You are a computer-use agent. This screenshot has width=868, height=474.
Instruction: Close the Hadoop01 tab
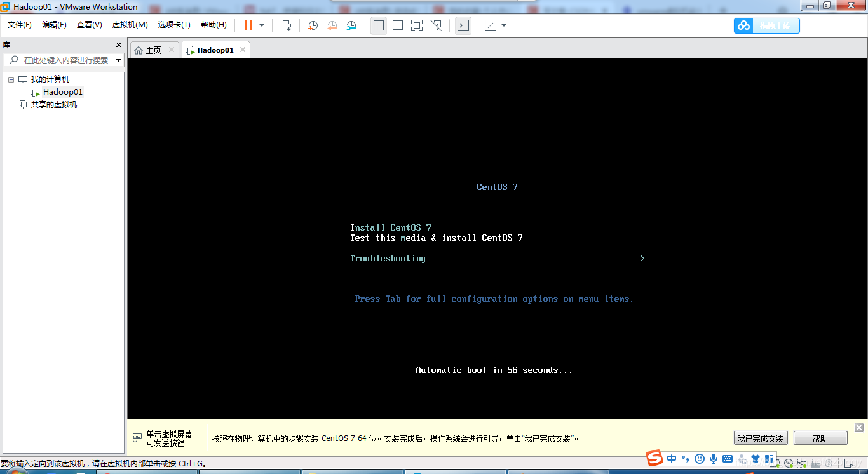[x=243, y=50]
